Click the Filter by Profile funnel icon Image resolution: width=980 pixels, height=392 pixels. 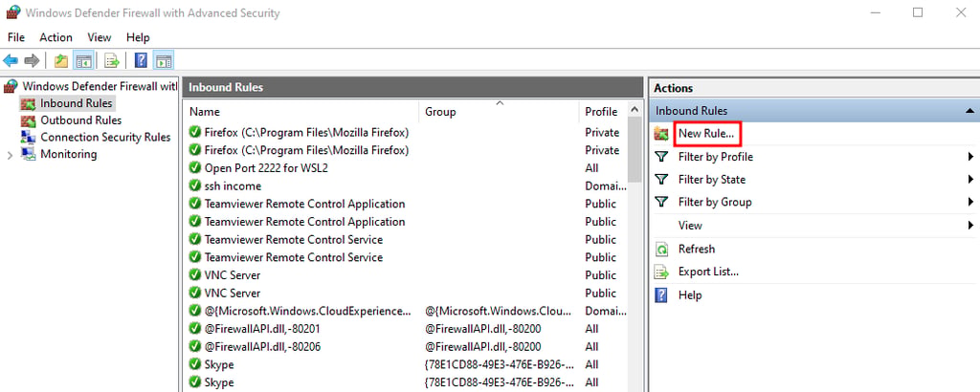(661, 157)
